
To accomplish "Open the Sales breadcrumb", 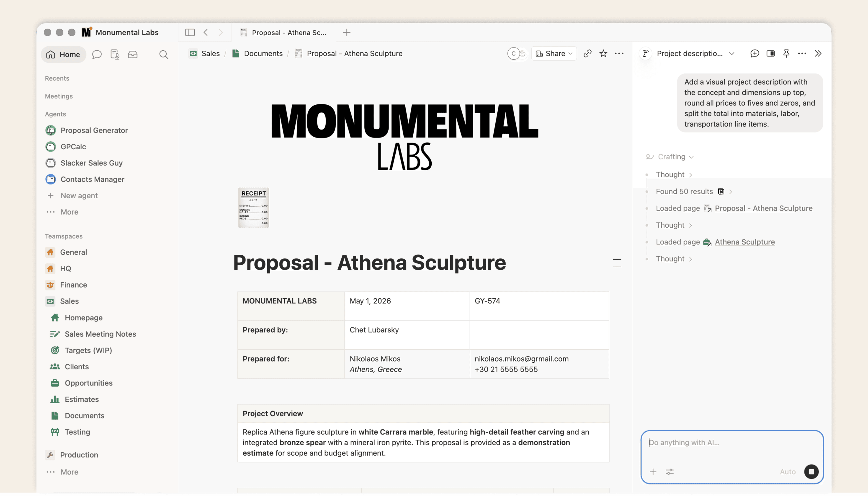I will point(204,54).
